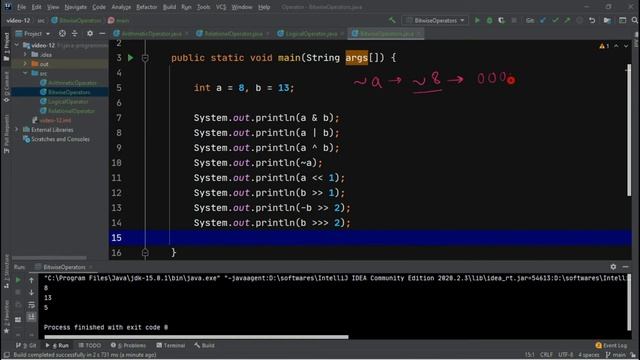Jump to next highlighted problem arrow

pyautogui.click(x=626, y=46)
